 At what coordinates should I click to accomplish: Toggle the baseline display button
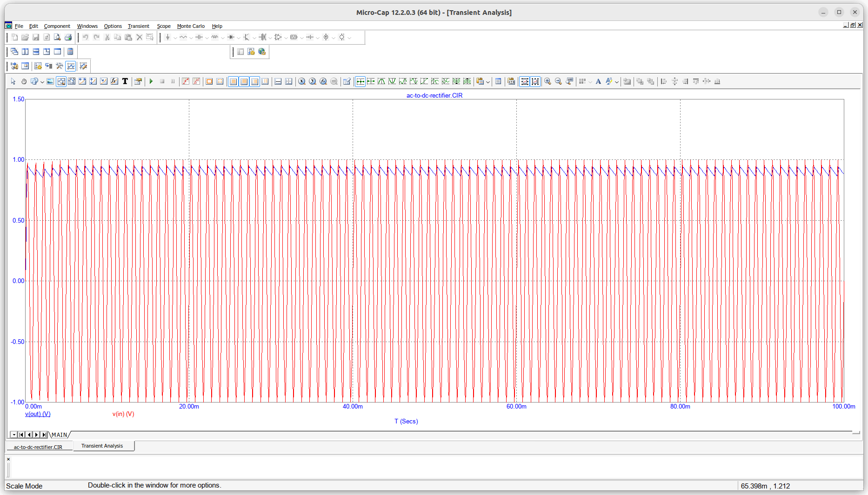coord(278,81)
